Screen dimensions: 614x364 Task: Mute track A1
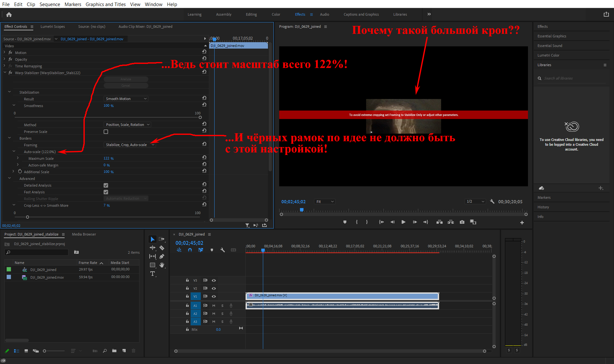coord(214,306)
